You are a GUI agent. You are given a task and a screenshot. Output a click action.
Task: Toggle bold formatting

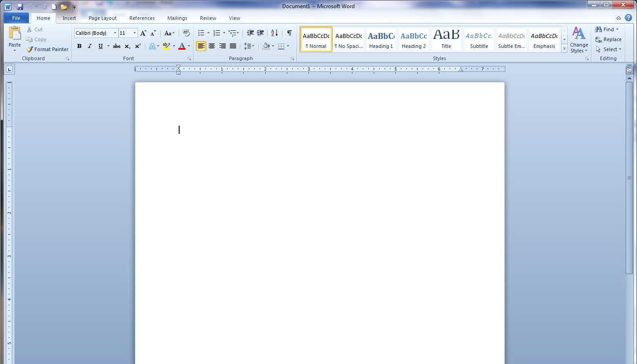[x=79, y=46]
